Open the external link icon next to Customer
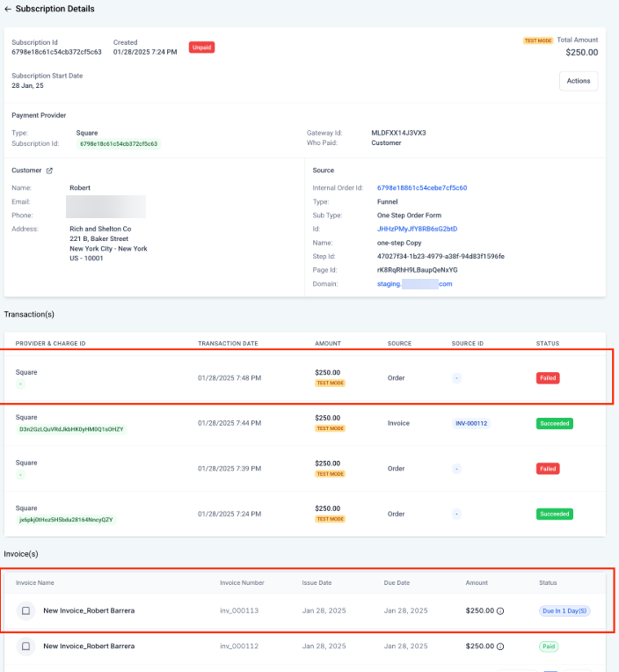The width and height of the screenshot is (619, 672). 49,171
